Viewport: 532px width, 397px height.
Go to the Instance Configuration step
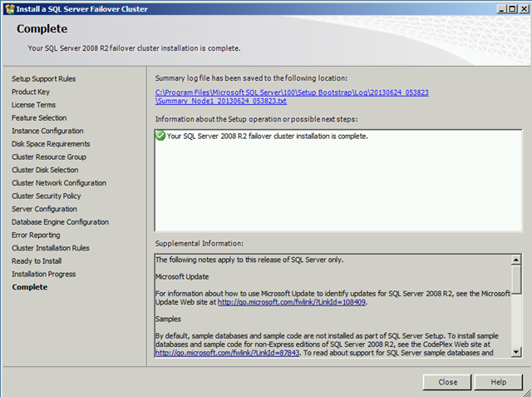[x=47, y=131]
